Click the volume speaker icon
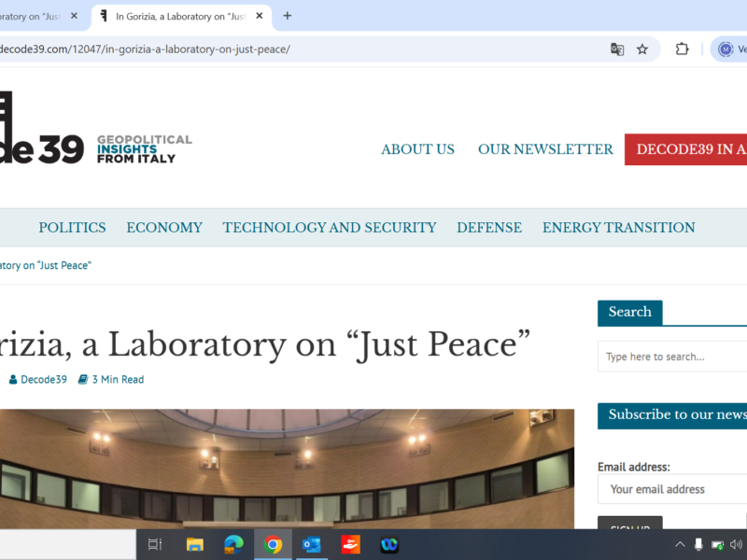The height and width of the screenshot is (560, 747). click(736, 545)
